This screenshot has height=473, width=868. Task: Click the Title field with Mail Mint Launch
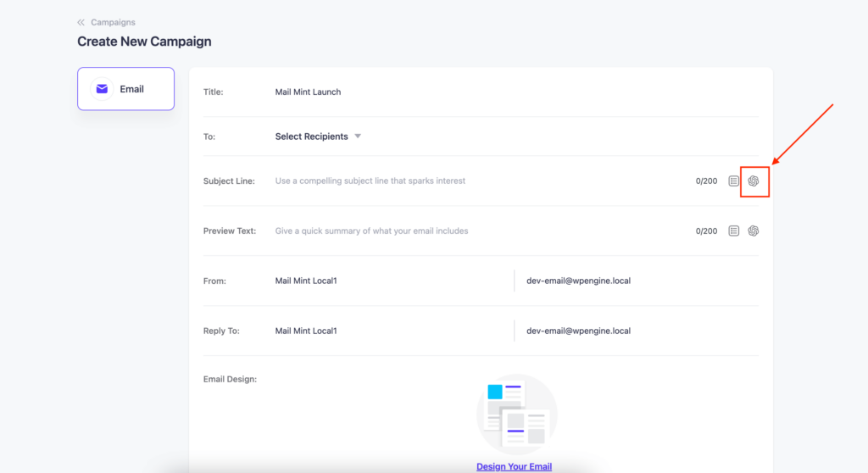308,92
